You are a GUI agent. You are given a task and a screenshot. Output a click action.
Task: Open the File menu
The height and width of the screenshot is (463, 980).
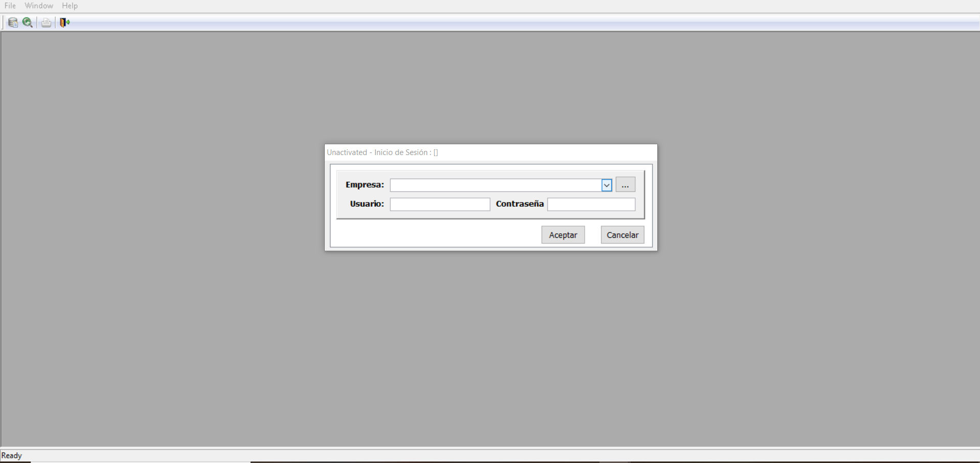pos(10,6)
